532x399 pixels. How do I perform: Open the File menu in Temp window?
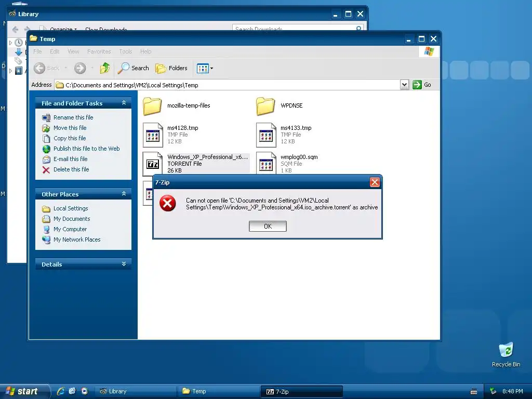click(37, 51)
